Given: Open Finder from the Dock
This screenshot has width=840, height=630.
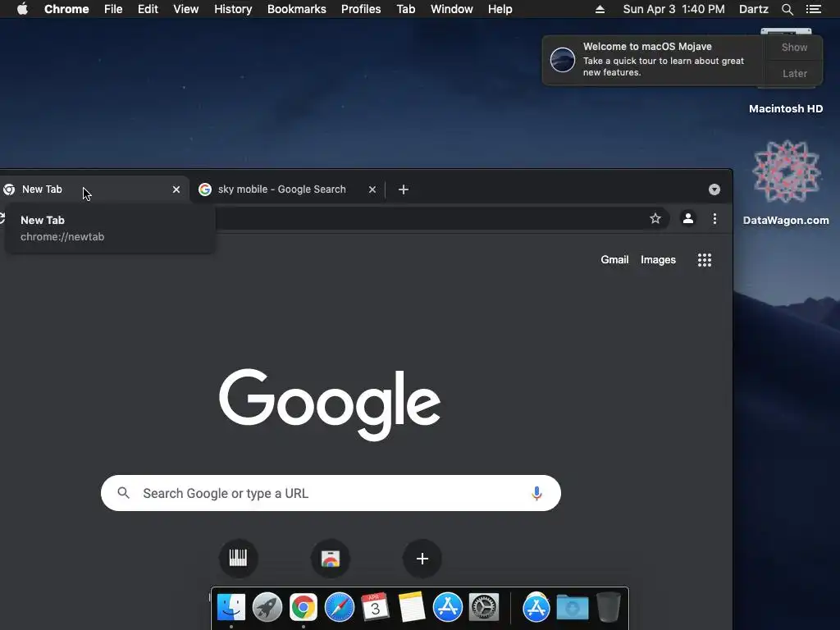Looking at the screenshot, I should 231,608.
